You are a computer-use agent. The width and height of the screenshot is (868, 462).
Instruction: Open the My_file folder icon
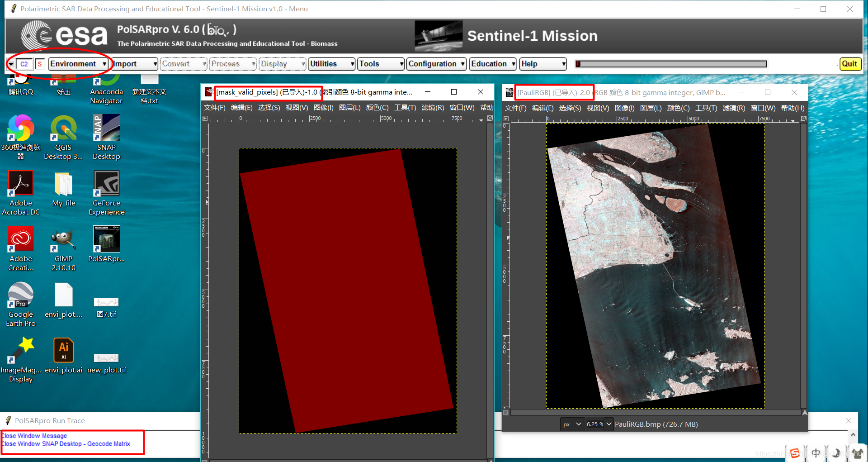tap(63, 189)
